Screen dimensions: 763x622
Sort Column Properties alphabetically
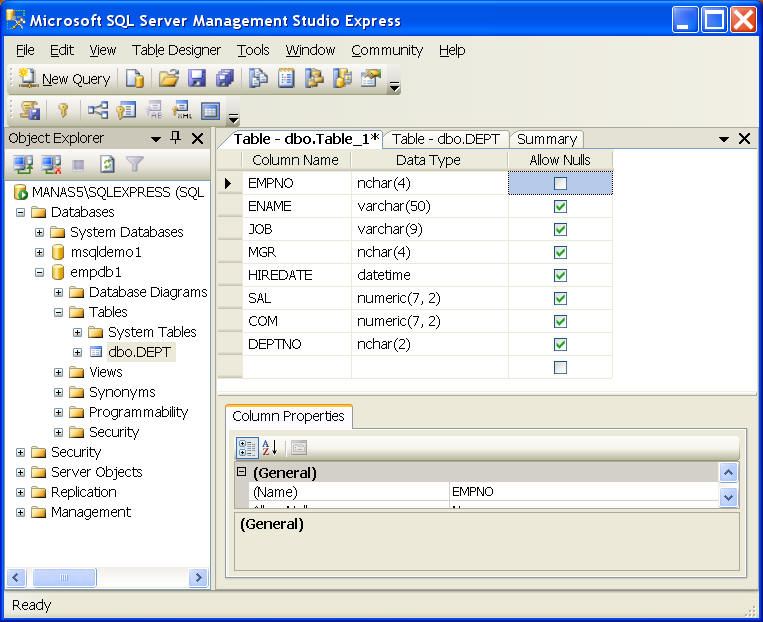[x=270, y=447]
